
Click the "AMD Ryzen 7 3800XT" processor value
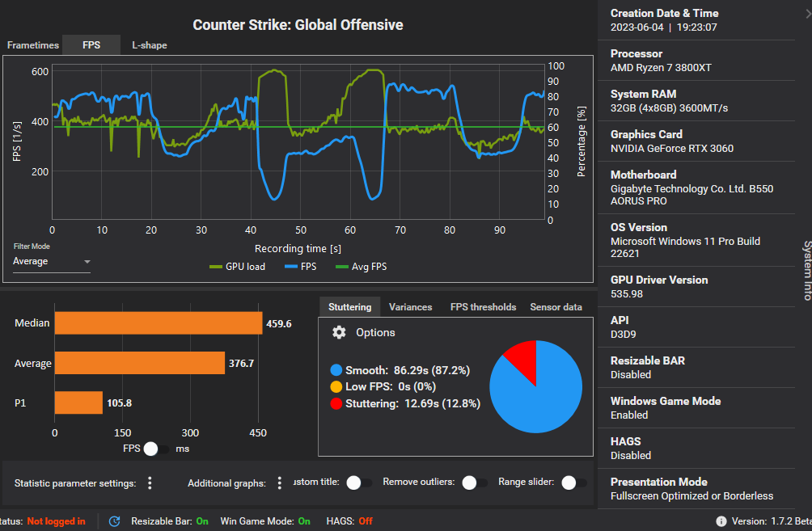coord(661,67)
